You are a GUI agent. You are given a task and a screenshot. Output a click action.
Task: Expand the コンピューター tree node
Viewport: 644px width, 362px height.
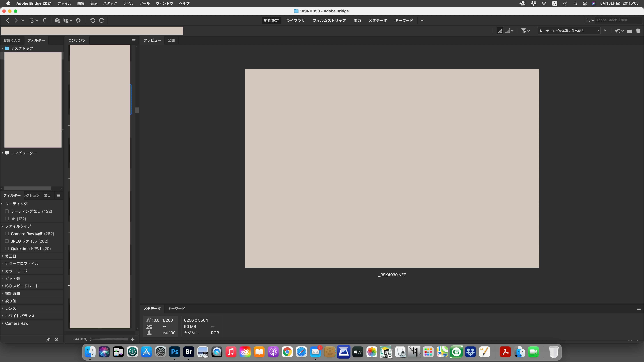click(2, 153)
